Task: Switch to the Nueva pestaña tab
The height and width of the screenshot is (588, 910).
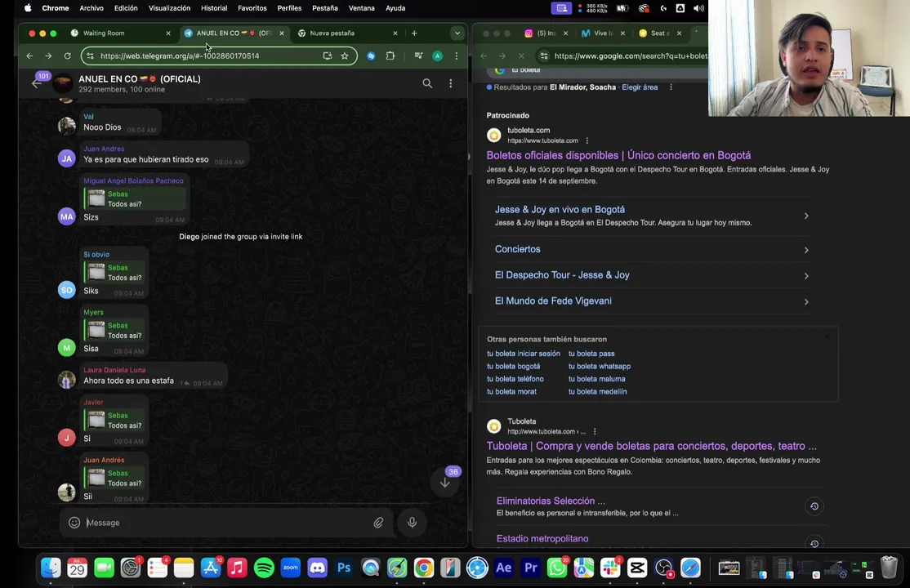Action: click(x=348, y=33)
